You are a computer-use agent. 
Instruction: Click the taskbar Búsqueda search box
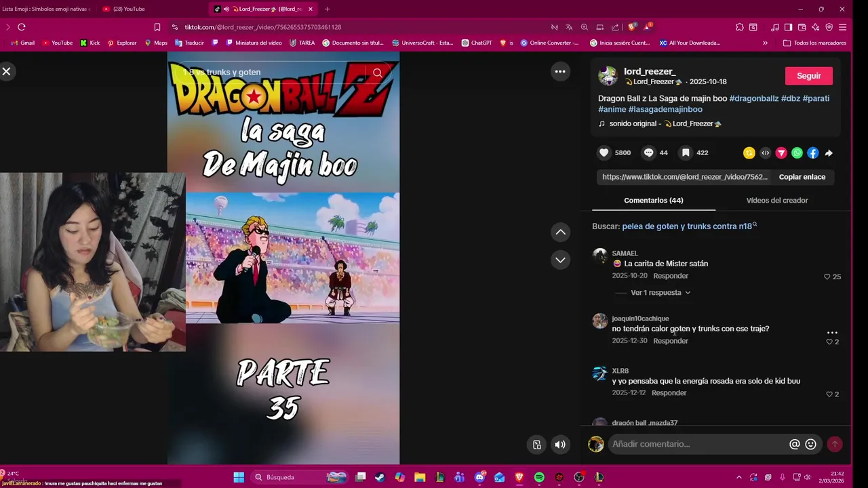click(x=299, y=477)
